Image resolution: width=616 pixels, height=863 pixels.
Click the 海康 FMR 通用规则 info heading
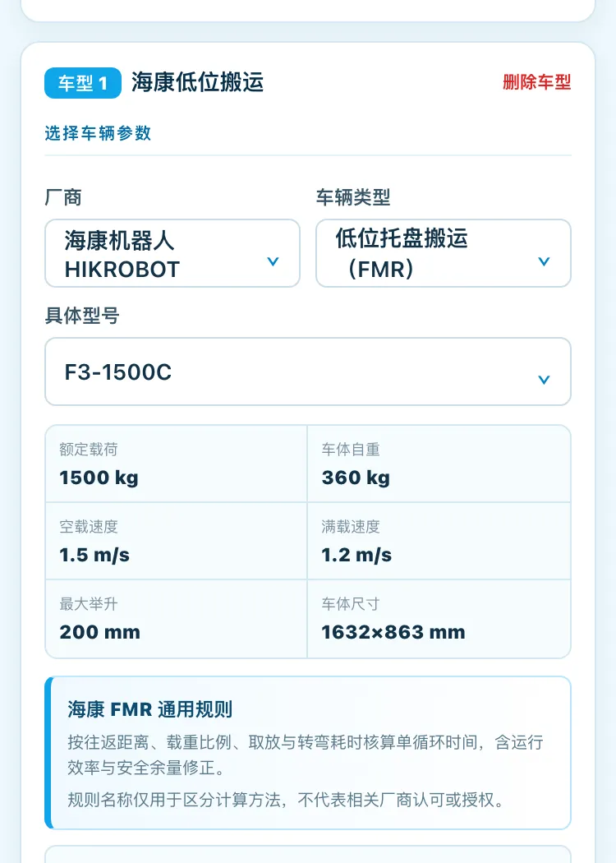150,709
